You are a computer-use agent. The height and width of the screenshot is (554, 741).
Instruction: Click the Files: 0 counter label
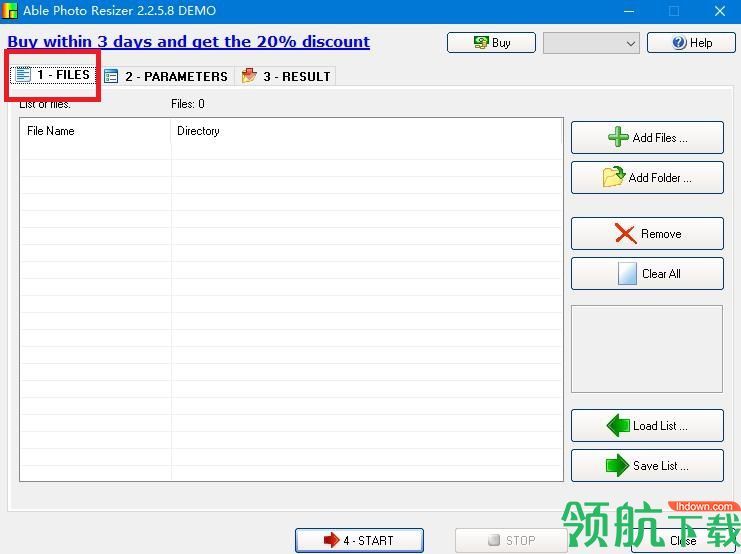(188, 104)
